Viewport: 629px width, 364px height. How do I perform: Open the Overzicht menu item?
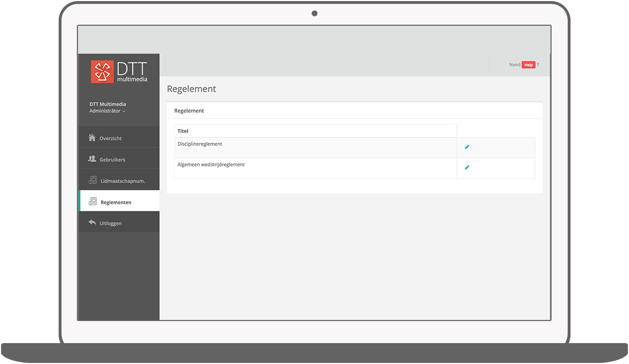tap(119, 138)
